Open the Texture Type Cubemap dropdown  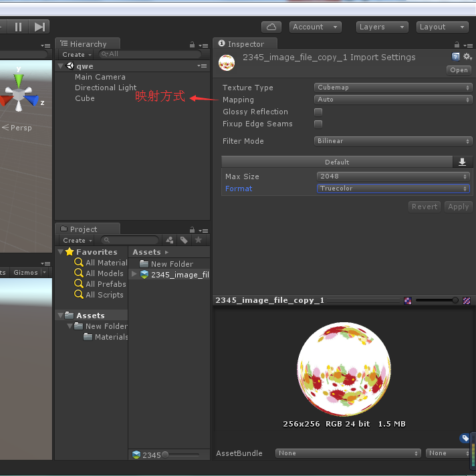pos(393,88)
